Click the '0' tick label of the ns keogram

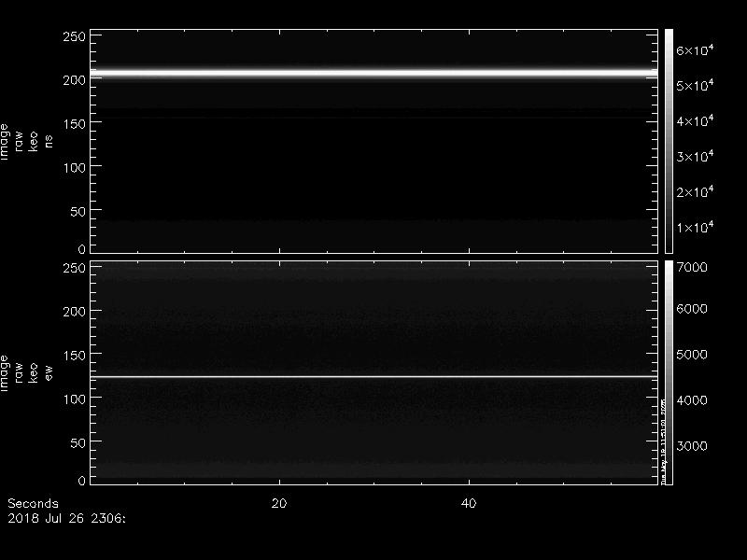click(82, 248)
